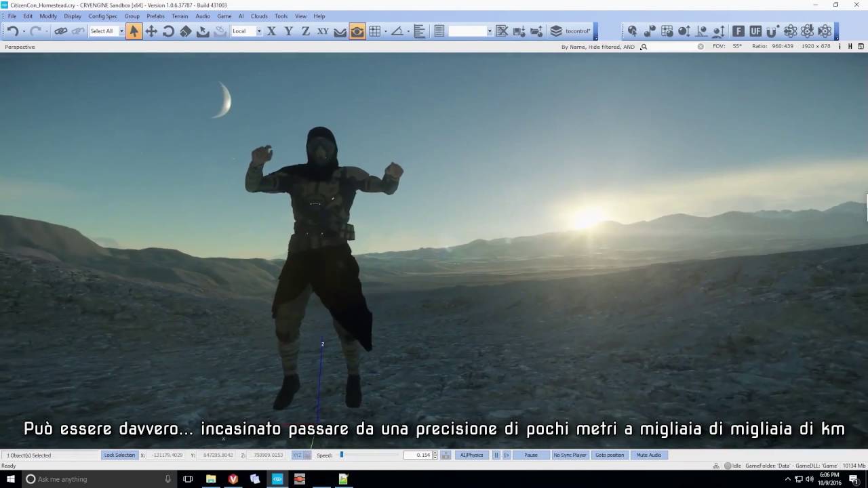Image resolution: width=868 pixels, height=488 pixels.
Task: Click the grid sphere icon in physics toolbar
Action: tap(667, 31)
